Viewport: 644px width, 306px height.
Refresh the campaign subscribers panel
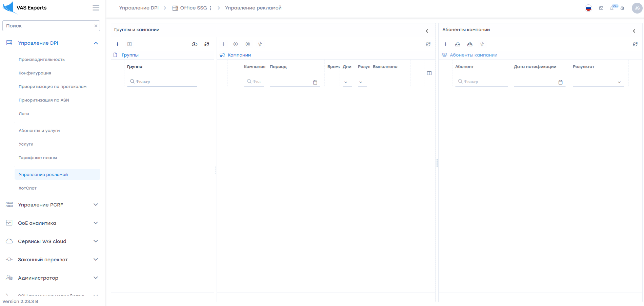635,44
